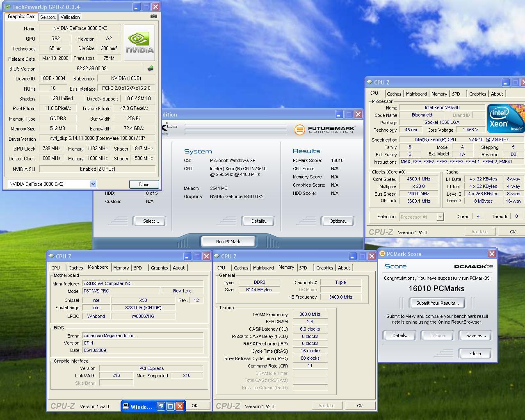Click OK in CPU-Z processor window
525x420 pixels.
[x=512, y=232]
